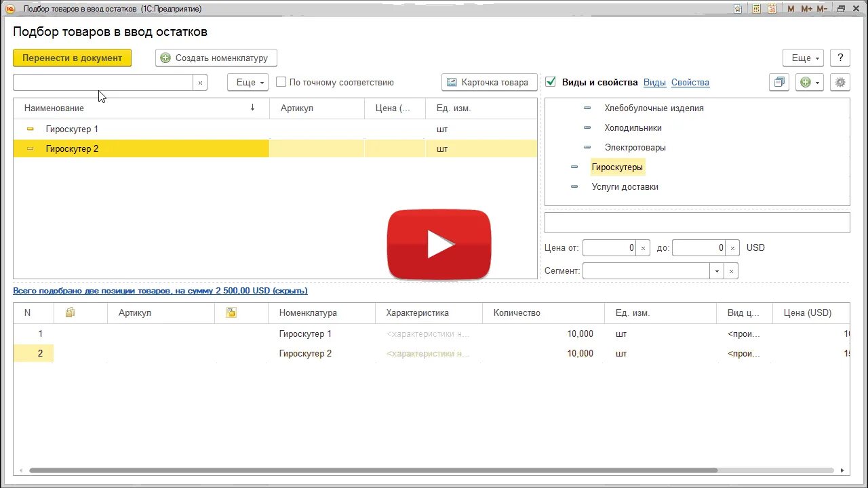Click the Всего подобрано summary link

[x=160, y=290]
